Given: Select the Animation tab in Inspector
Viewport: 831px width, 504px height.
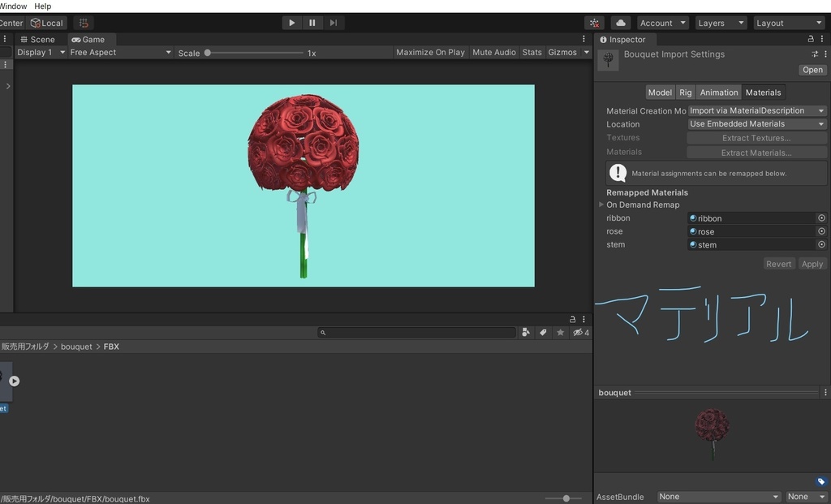Looking at the screenshot, I should [x=718, y=93].
